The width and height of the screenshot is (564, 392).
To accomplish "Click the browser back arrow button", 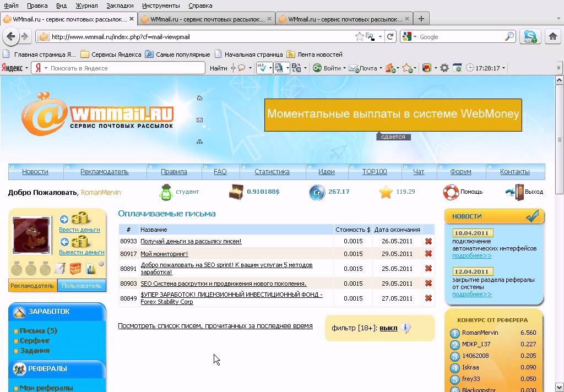I will tap(11, 36).
